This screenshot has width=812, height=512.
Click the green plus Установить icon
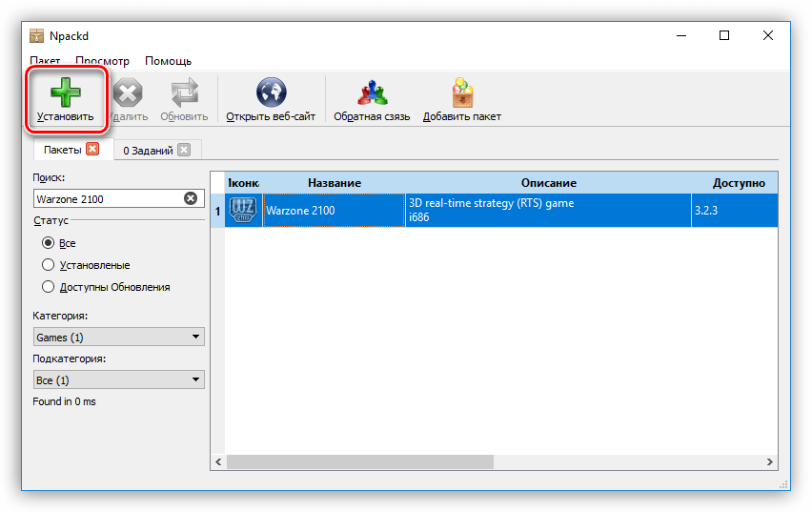65,93
